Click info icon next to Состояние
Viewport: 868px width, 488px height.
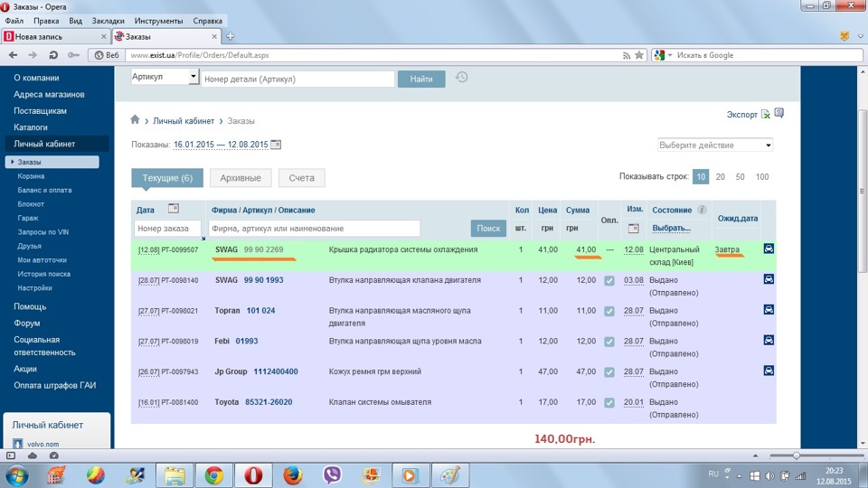pyautogui.click(x=702, y=210)
